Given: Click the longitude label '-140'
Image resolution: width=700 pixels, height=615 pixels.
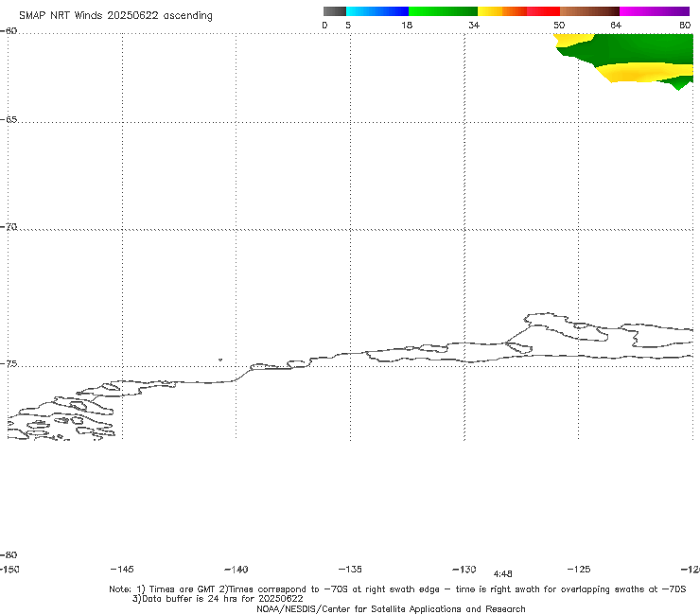Looking at the screenshot, I should (x=236, y=570).
